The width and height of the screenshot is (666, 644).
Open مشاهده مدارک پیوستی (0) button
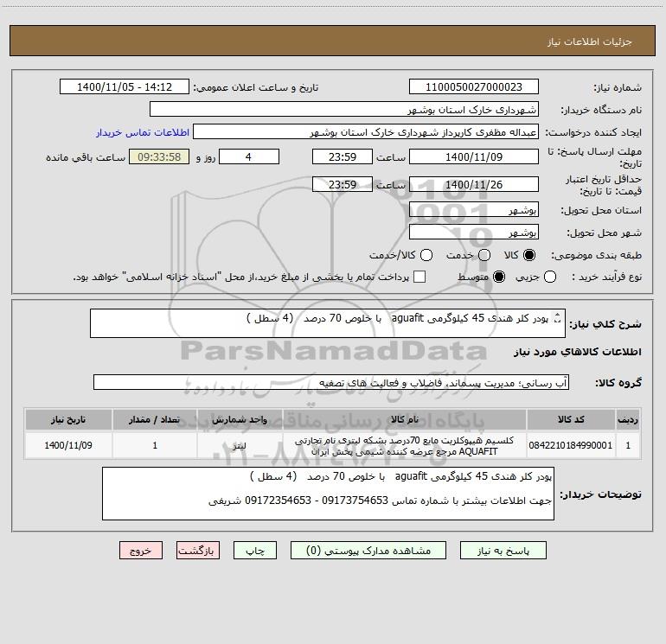click(x=368, y=551)
